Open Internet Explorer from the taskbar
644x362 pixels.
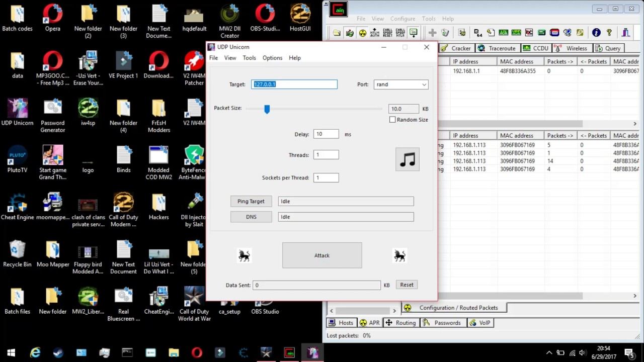[x=35, y=353]
